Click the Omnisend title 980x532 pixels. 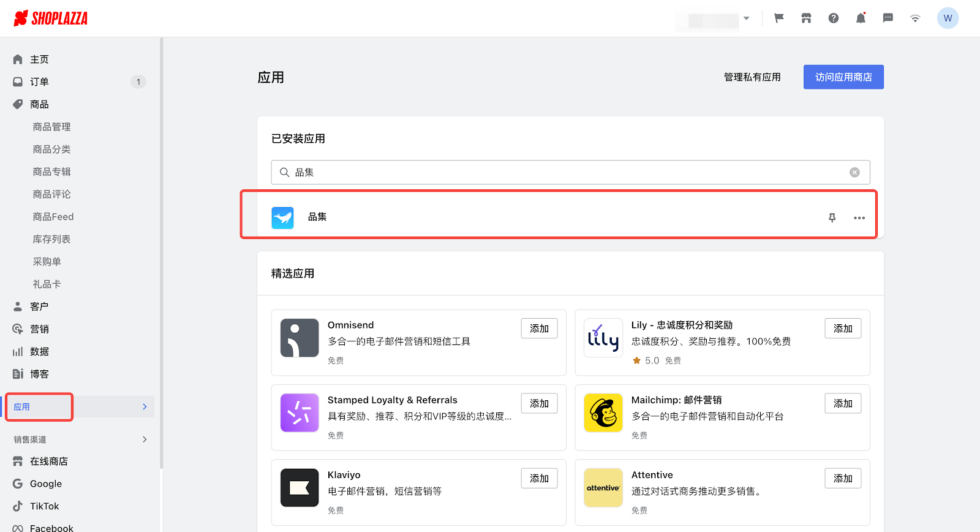tap(350, 325)
